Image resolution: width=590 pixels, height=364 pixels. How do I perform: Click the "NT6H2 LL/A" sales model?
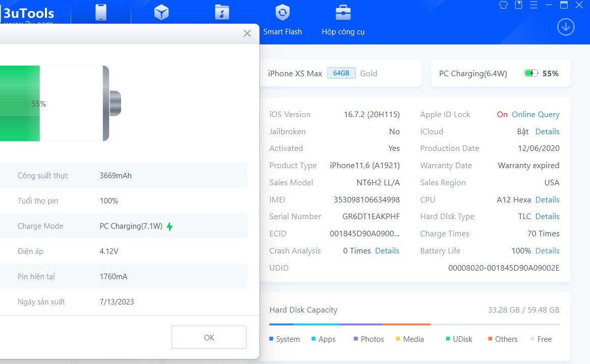378,183
